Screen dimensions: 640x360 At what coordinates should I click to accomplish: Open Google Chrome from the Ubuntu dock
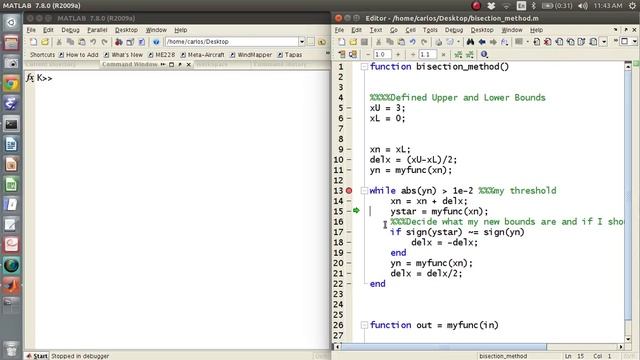click(x=11, y=83)
